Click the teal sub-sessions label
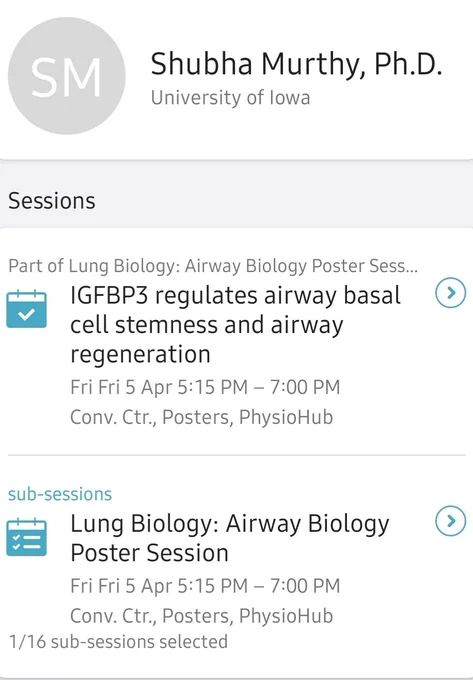 pyautogui.click(x=60, y=494)
